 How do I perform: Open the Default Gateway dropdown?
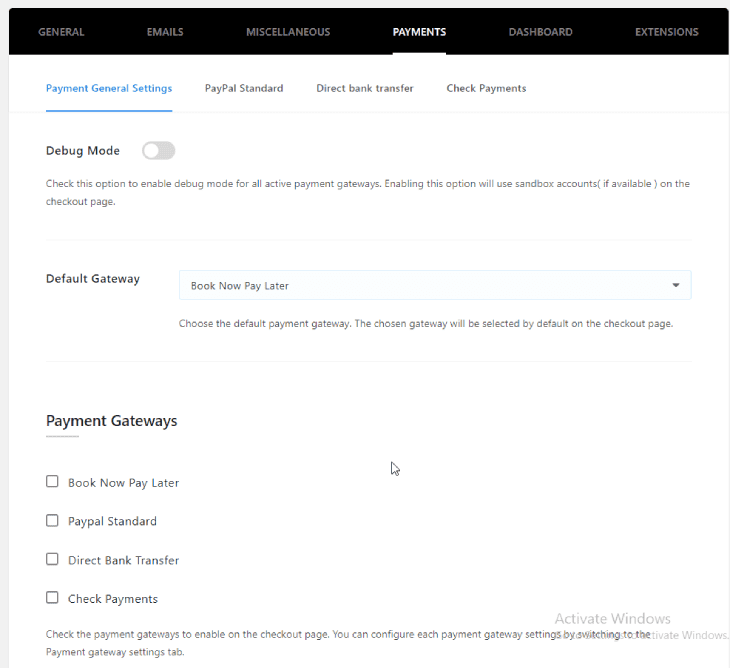435,285
